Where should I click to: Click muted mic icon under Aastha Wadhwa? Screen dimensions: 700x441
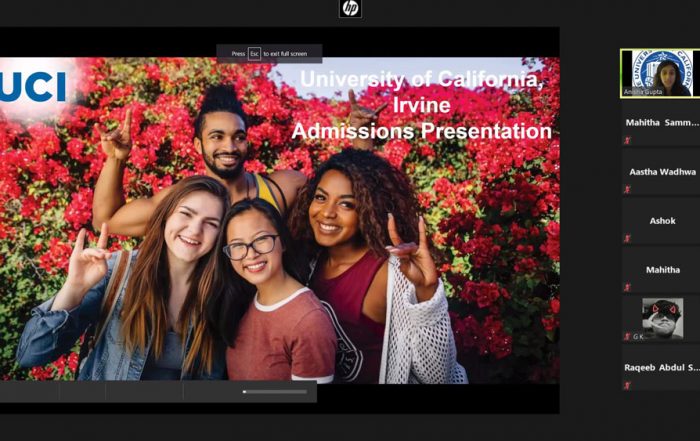[x=627, y=190]
